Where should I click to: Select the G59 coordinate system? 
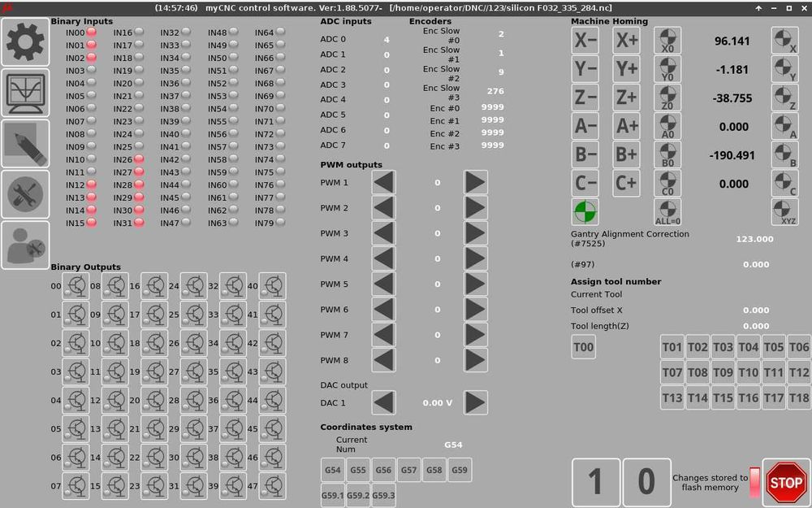pos(460,470)
